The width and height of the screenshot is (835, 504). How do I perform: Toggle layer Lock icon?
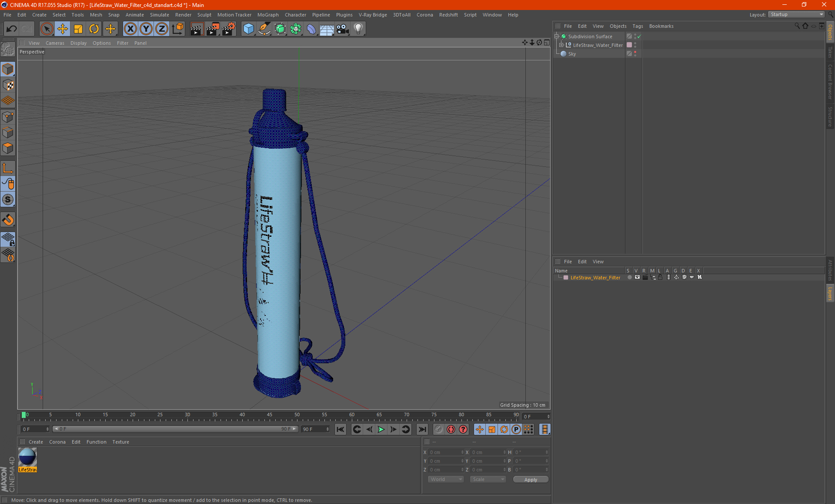[660, 277]
